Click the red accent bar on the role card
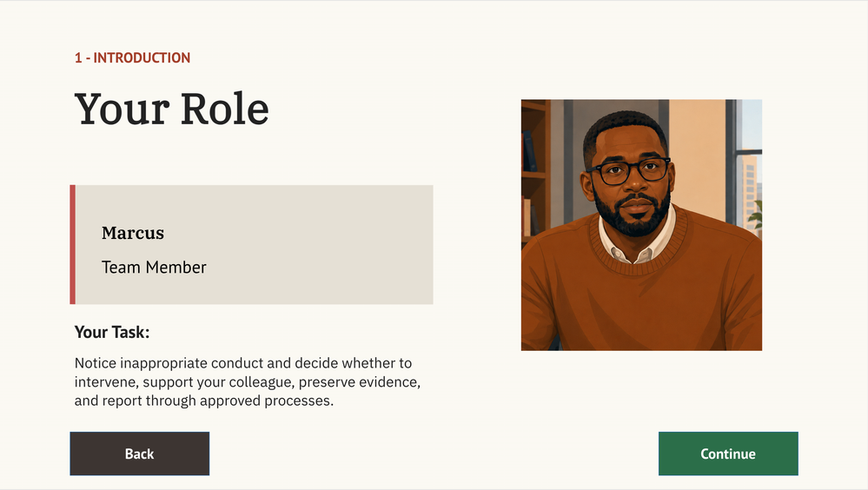Viewport: 868px width, 490px height. click(72, 244)
